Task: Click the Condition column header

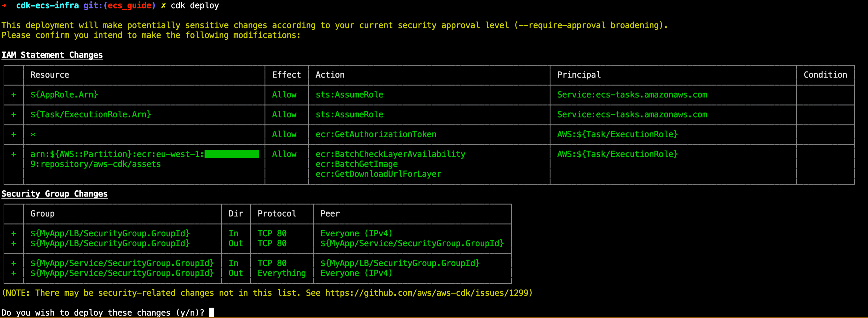Action: (825, 75)
